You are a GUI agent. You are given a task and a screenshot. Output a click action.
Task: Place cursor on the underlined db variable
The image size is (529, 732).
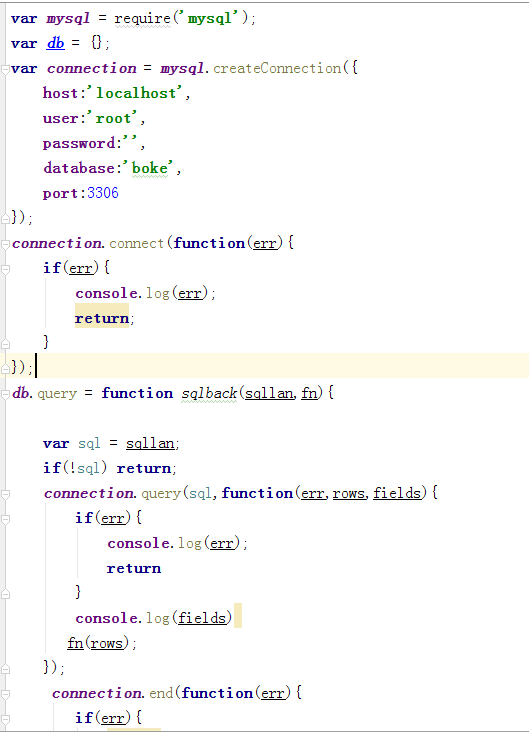click(56, 43)
